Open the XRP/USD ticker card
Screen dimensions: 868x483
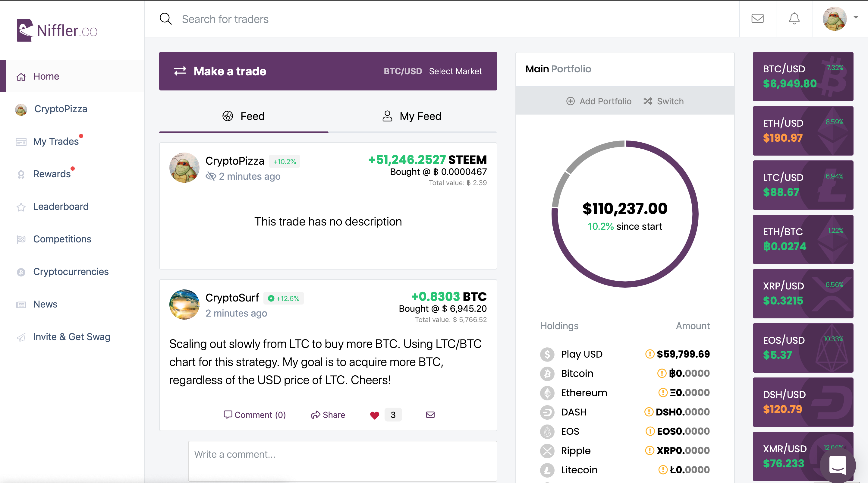tap(803, 294)
